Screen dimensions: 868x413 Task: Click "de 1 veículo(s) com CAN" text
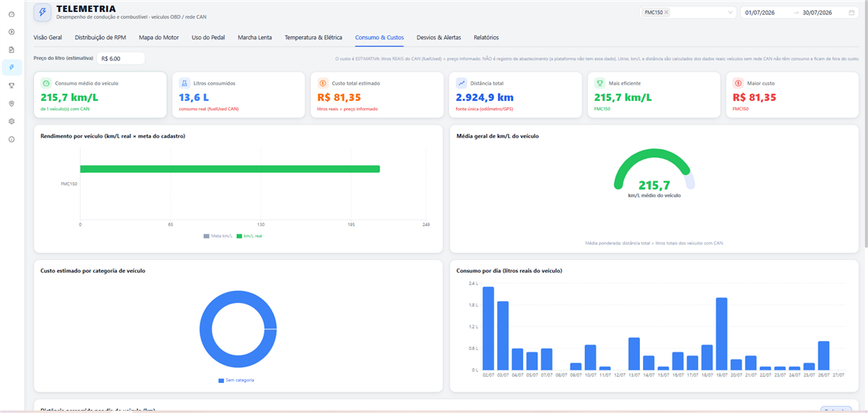point(64,110)
